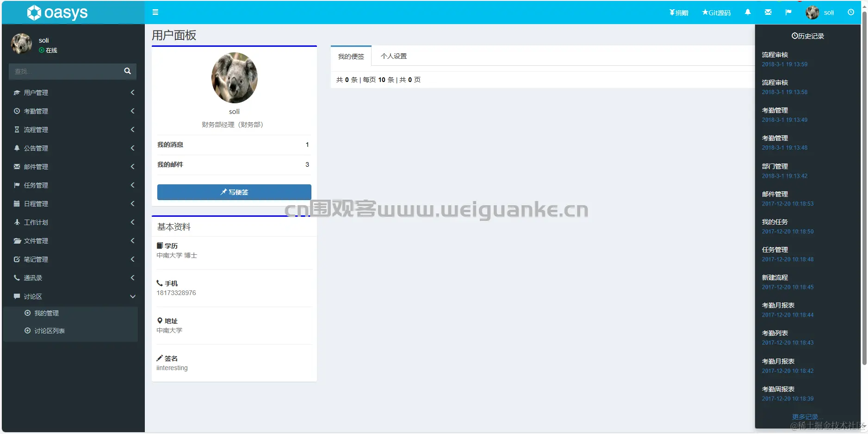Image resolution: width=868 pixels, height=434 pixels.
Task: Expand the 文件管理 menu chevron
Action: 133,241
